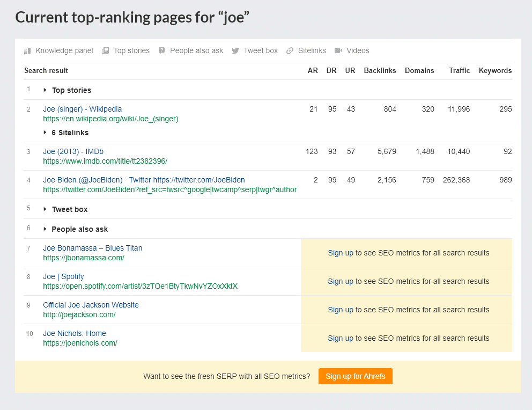The height and width of the screenshot is (410, 532).
Task: Click the Top stories legend label
Action: pyautogui.click(x=131, y=50)
